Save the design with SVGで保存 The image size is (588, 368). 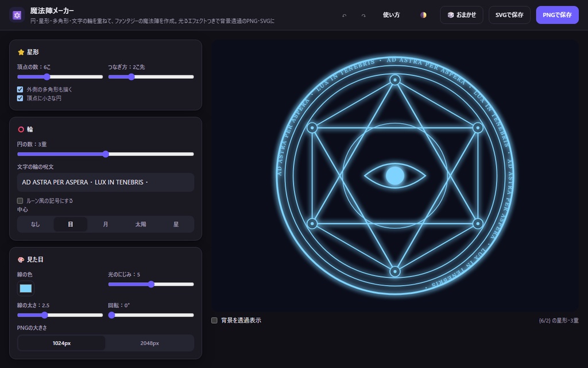pos(509,15)
